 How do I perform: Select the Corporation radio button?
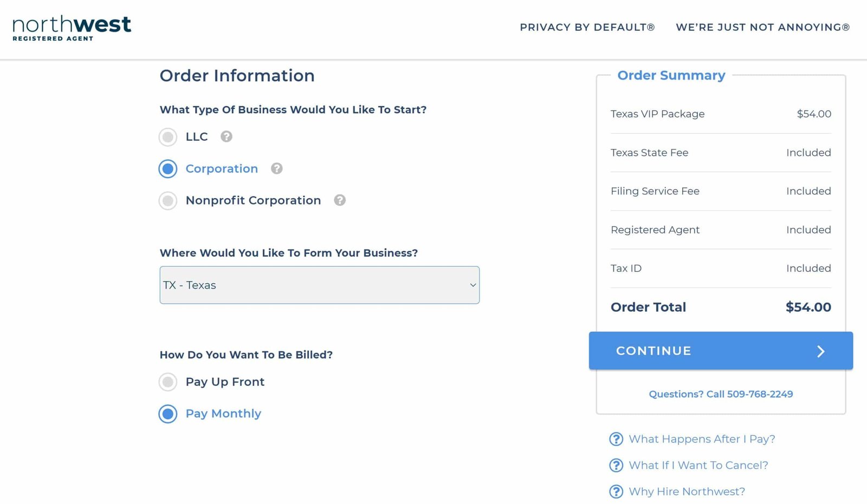coord(168,169)
